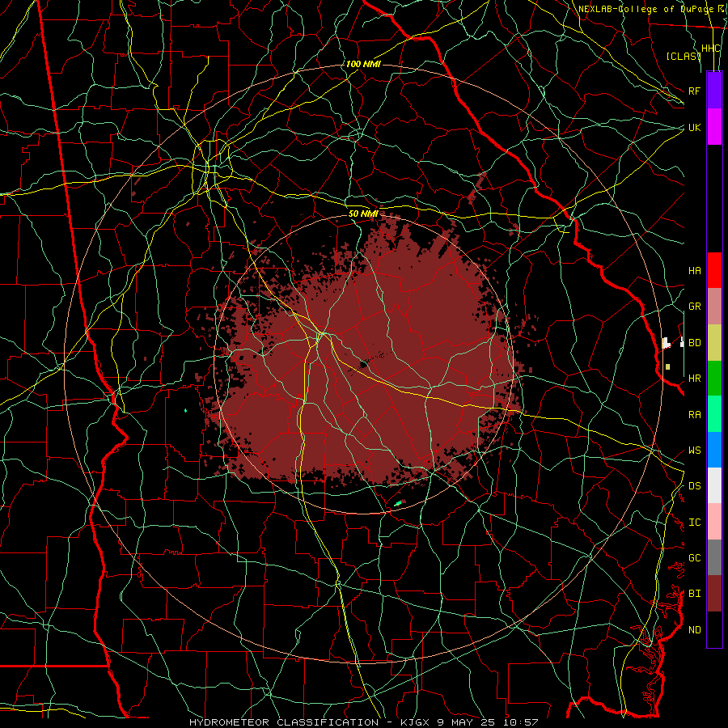This screenshot has width=728, height=728.
Task: Click the small green rain echo south of radar
Action: pyautogui.click(x=398, y=503)
